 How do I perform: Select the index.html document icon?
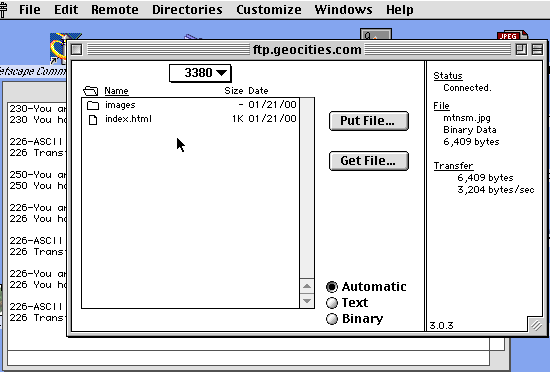pyautogui.click(x=93, y=120)
